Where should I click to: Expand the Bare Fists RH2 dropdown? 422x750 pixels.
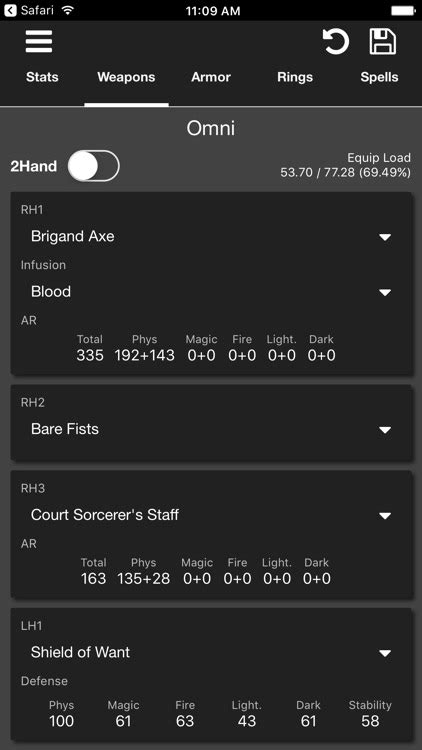211,429
